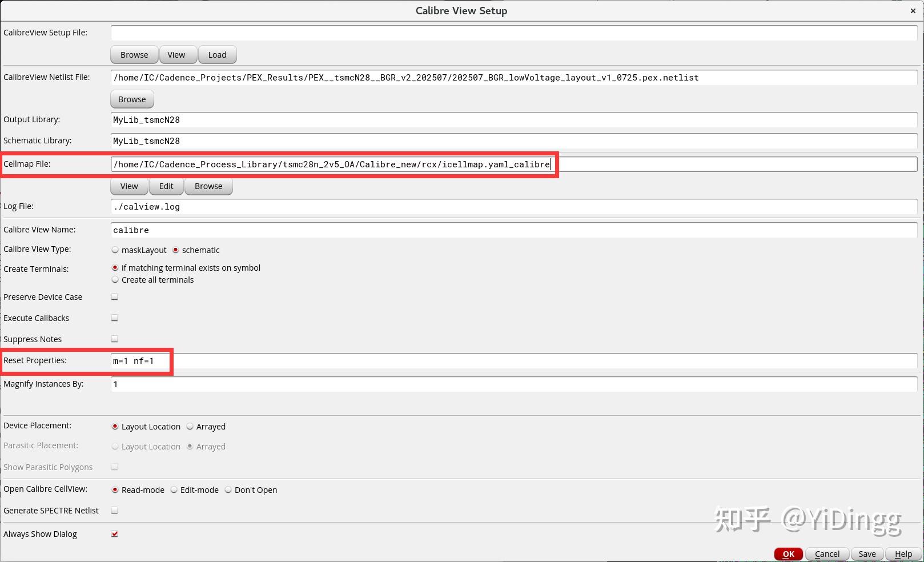Click the Save button

867,554
